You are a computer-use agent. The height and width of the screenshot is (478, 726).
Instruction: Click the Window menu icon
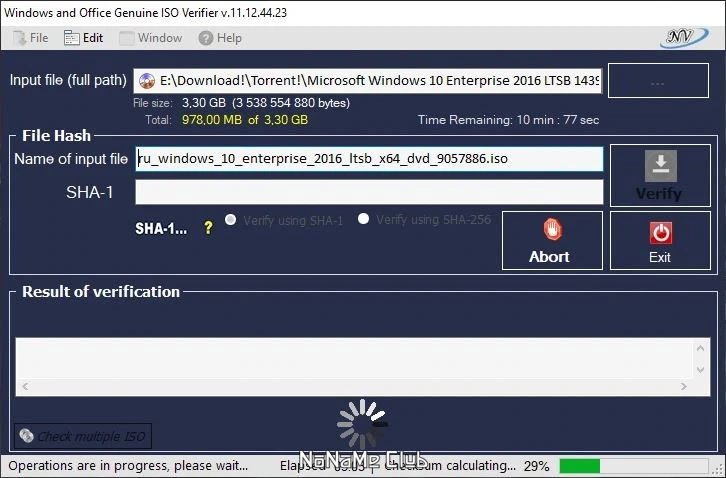pyautogui.click(x=126, y=38)
